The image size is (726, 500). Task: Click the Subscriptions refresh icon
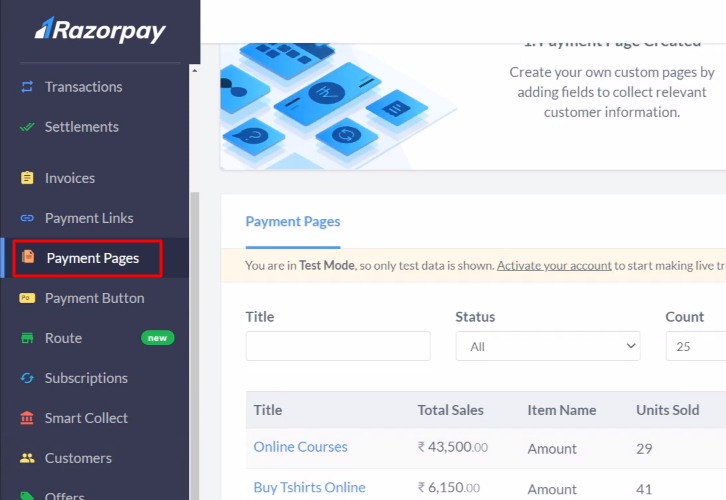pos(27,378)
